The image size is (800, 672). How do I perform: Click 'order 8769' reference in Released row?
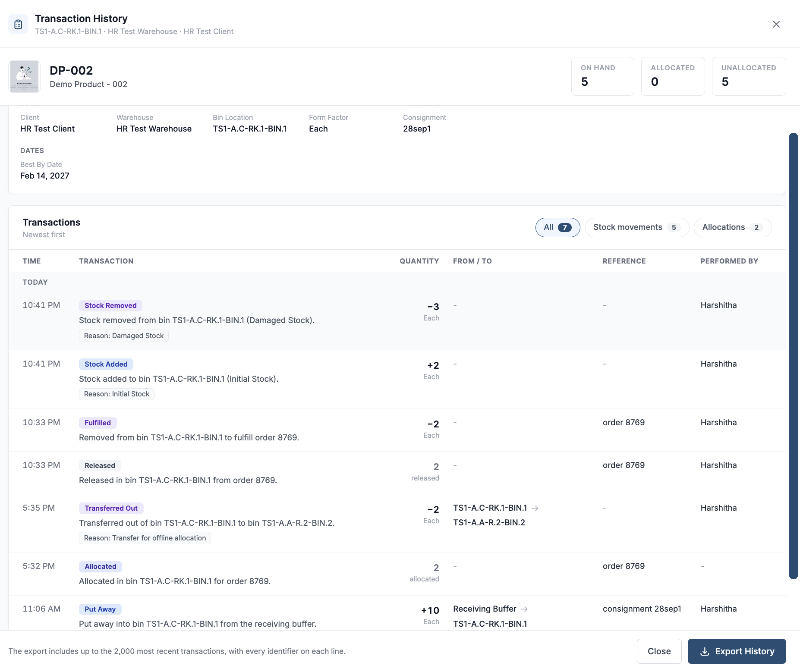(x=624, y=465)
